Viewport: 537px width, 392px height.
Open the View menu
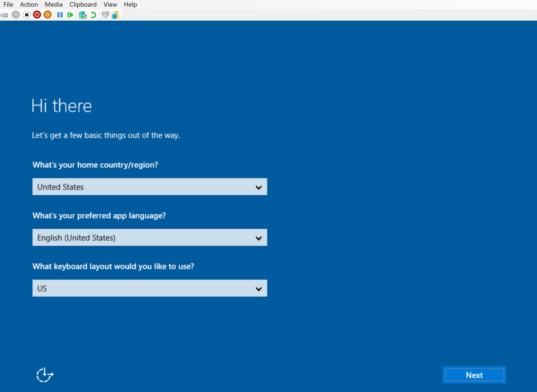coord(110,4)
